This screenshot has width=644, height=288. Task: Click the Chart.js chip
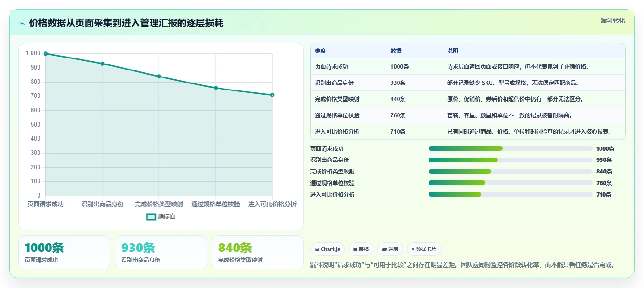tap(328, 249)
